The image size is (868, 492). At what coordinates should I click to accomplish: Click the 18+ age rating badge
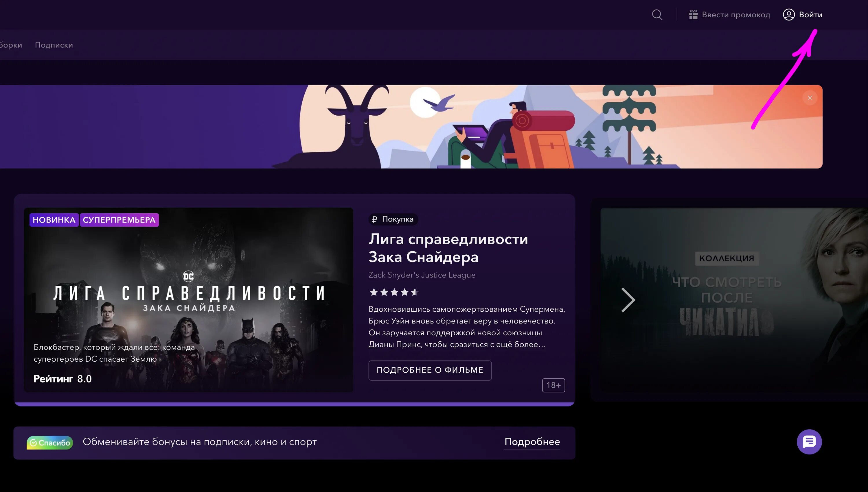[553, 385]
